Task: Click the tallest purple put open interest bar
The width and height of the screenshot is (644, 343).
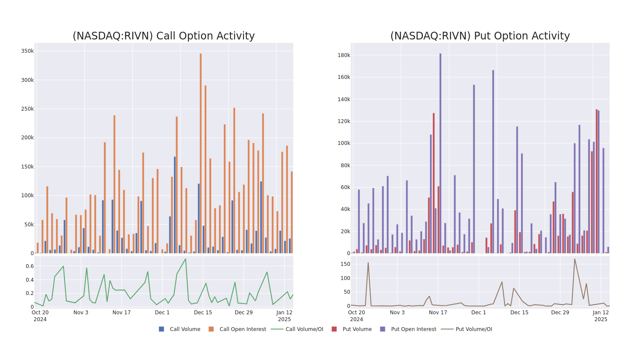Action: (x=440, y=153)
